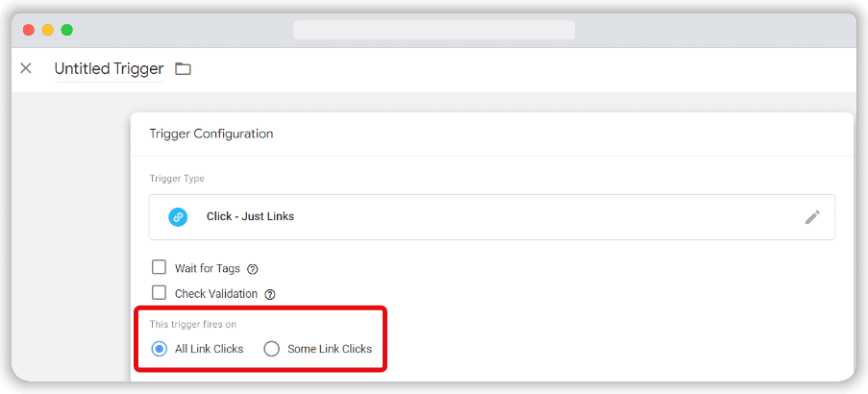Viewport: 868px width, 394px height.
Task: Rename the Untitled Trigger name field
Action: (109, 69)
